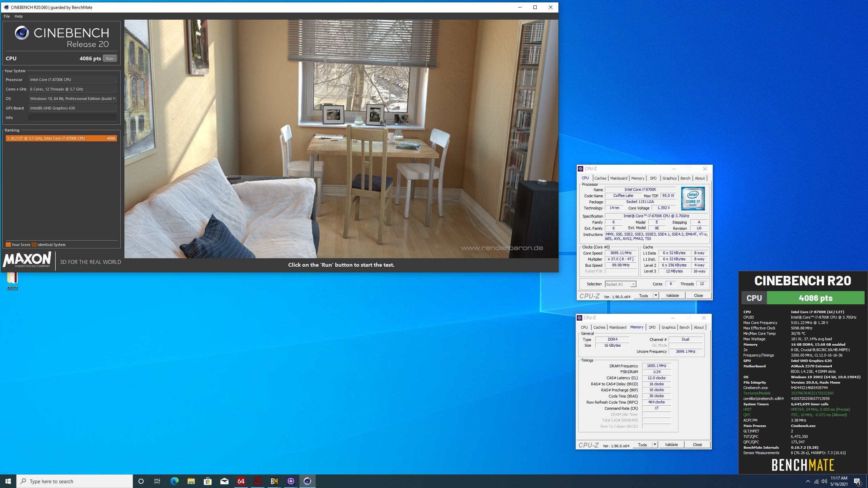
Task: Switch to Mainboard tab in upper CPU-Z
Action: (x=619, y=178)
